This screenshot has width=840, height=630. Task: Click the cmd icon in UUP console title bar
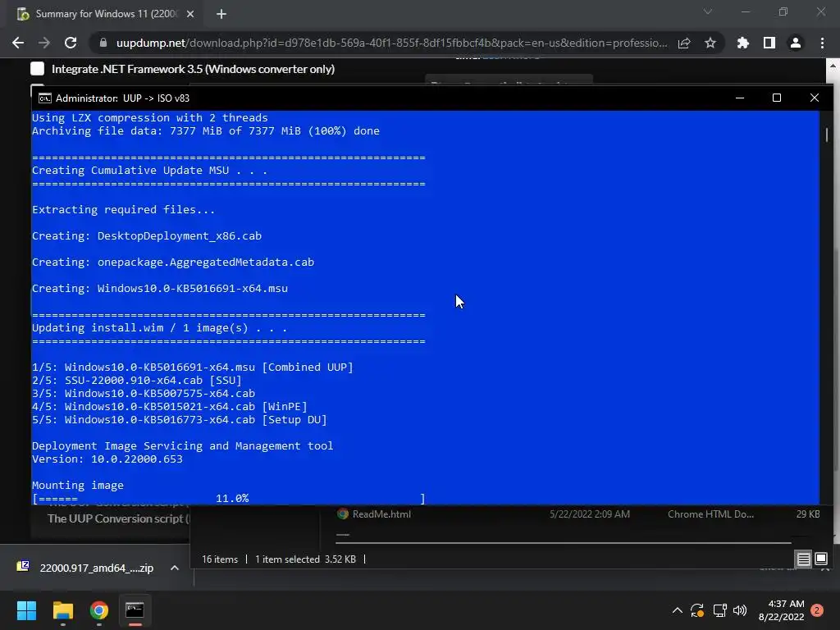[45, 98]
